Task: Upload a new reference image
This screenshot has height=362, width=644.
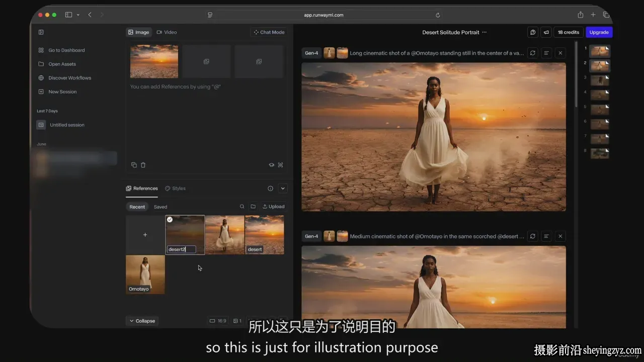Action: click(274, 207)
